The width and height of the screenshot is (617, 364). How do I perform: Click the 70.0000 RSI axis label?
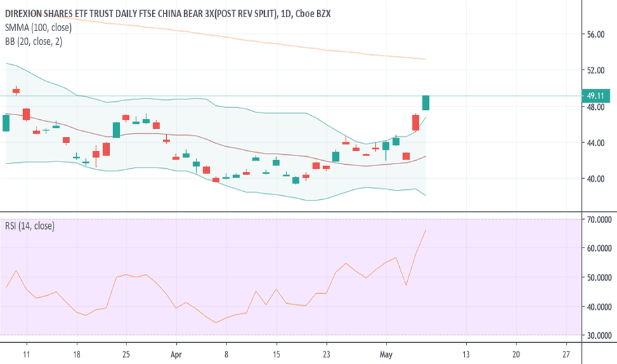tap(599, 220)
